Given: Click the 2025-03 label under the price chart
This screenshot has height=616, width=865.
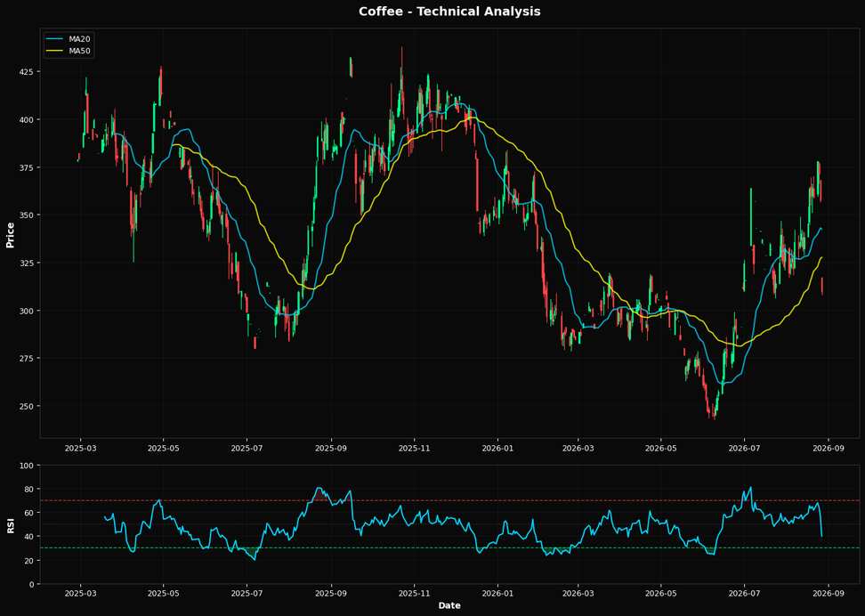Looking at the screenshot, I should click(81, 448).
